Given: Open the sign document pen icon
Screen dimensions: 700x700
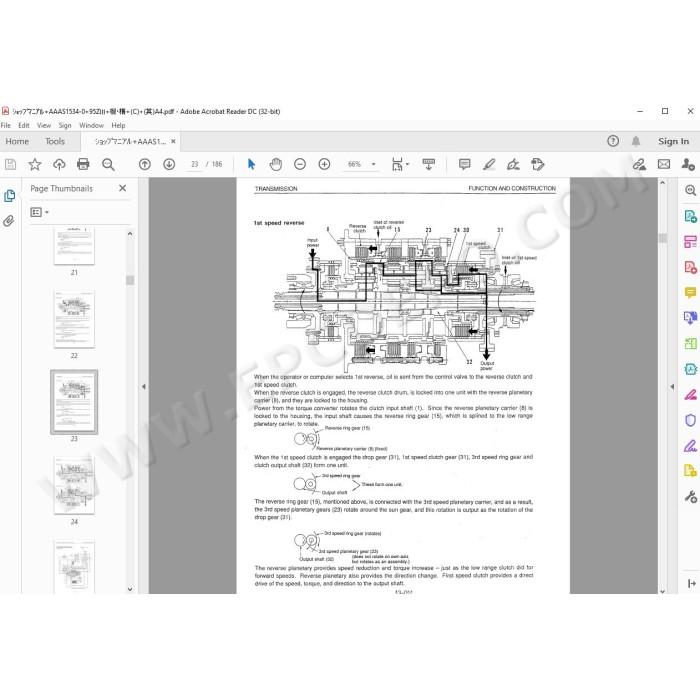Looking at the screenshot, I should [x=513, y=164].
